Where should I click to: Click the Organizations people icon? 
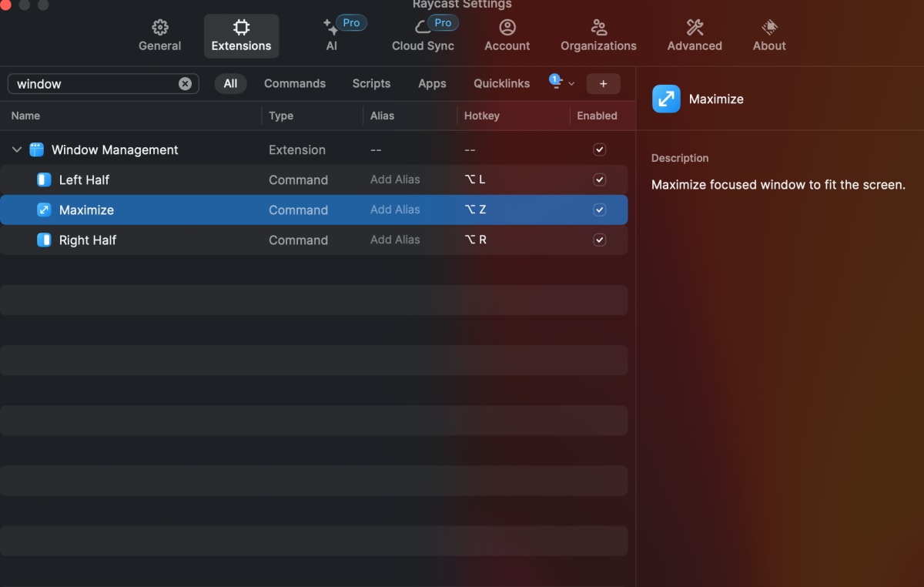pyautogui.click(x=598, y=28)
